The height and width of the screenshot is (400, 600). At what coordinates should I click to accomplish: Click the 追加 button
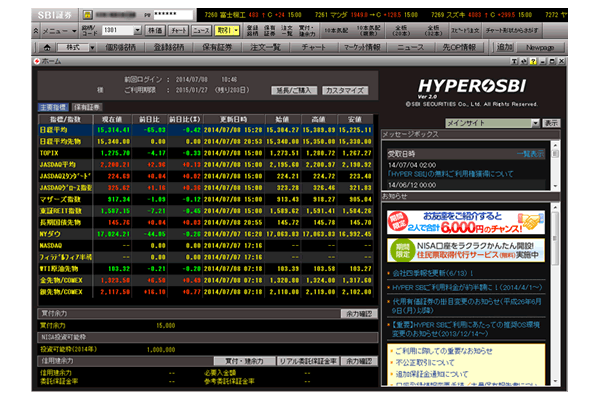tap(505, 47)
